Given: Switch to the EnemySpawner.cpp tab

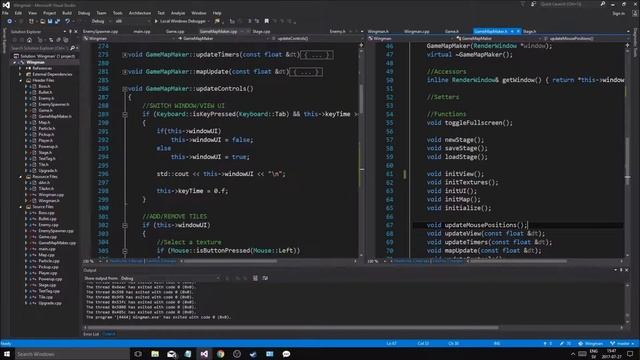Looking at the screenshot, I should pos(100,31).
